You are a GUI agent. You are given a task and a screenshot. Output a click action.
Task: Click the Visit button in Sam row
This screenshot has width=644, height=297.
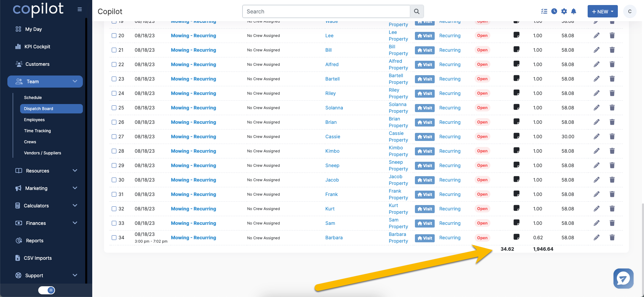point(425,223)
